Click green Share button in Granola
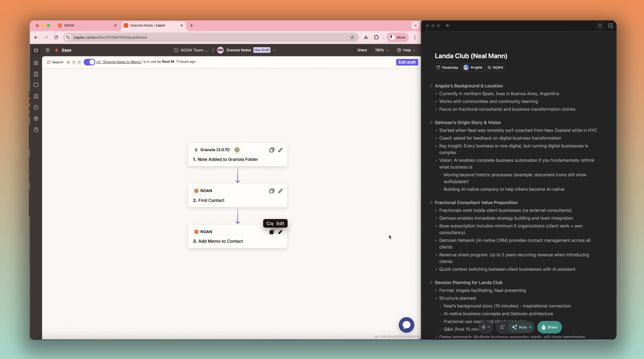 pyautogui.click(x=550, y=327)
